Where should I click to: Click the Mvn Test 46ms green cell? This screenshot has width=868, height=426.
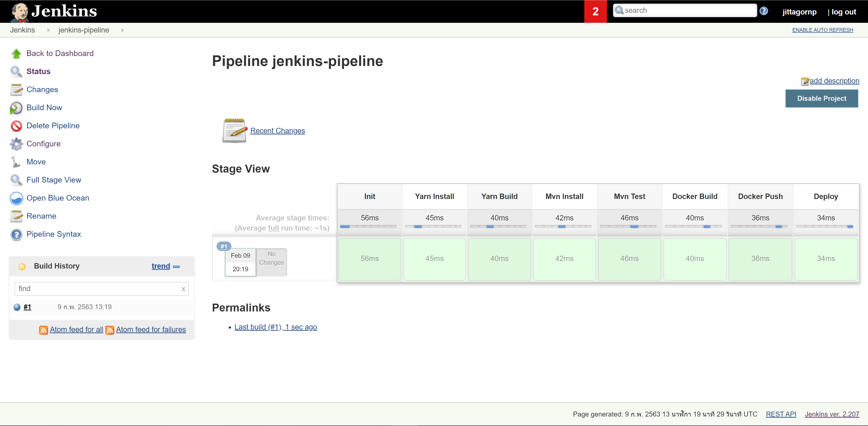[x=630, y=259]
